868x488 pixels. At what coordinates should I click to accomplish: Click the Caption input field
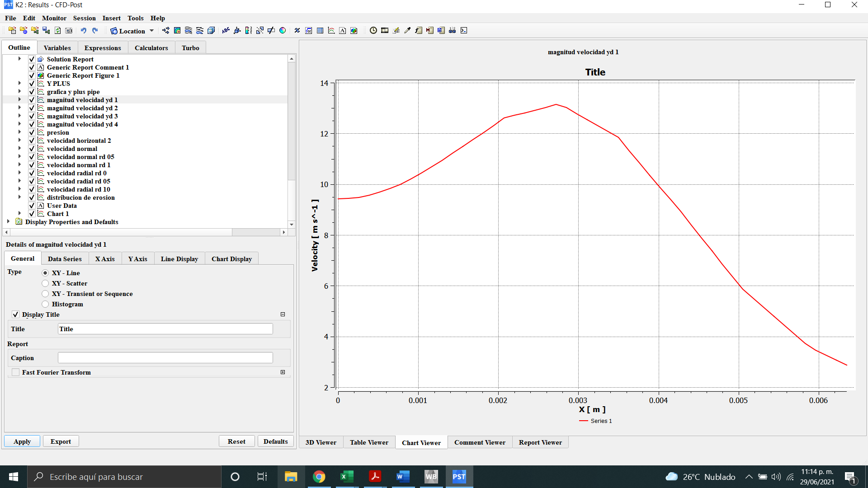pos(165,358)
